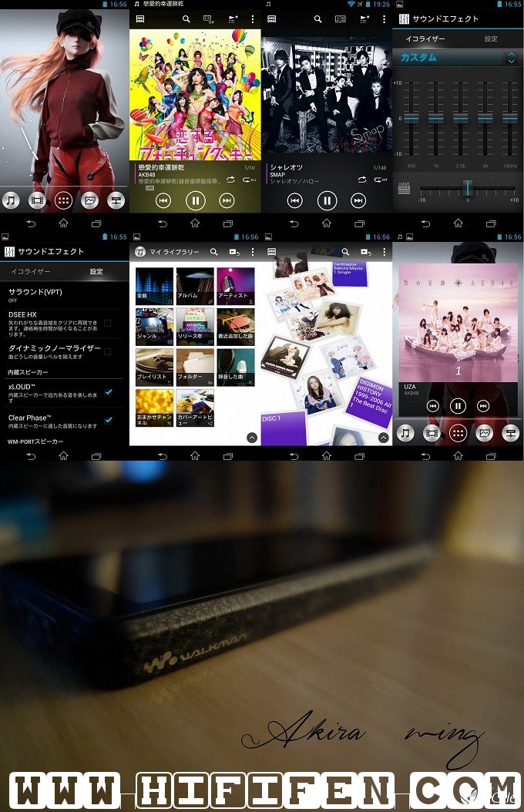Screen dimensions: 524x812
Task: Tap the 恋するフォーチュンクッキー album cover in AKB48 player
Action: coord(195,95)
